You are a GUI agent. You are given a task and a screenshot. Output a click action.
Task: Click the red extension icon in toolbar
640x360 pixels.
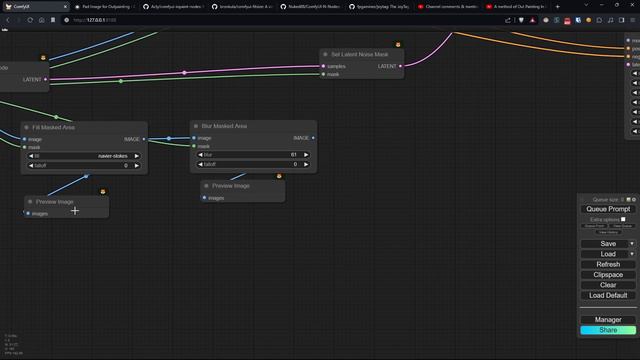click(567, 20)
